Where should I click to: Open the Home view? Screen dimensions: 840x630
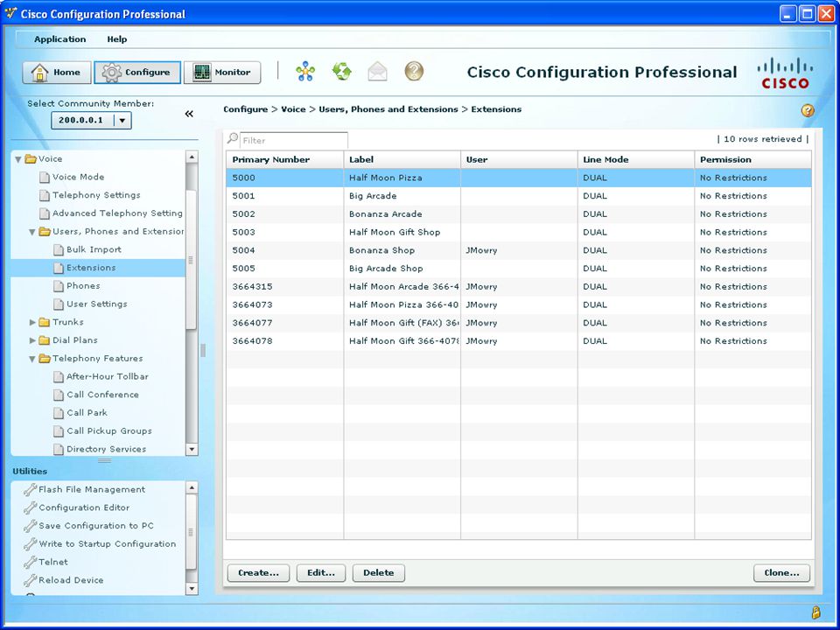56,73
